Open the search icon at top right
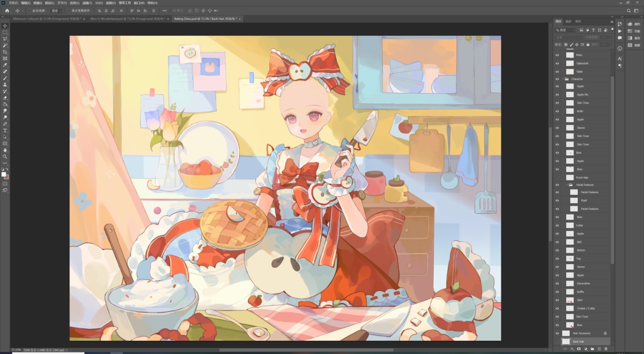The width and height of the screenshot is (644, 354). coord(629,11)
